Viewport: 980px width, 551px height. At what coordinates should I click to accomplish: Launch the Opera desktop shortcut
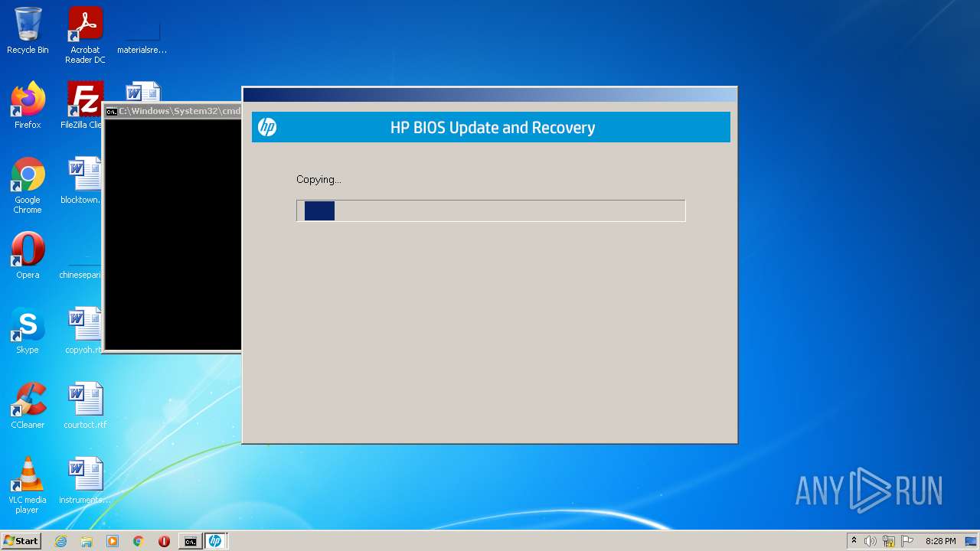[28, 256]
